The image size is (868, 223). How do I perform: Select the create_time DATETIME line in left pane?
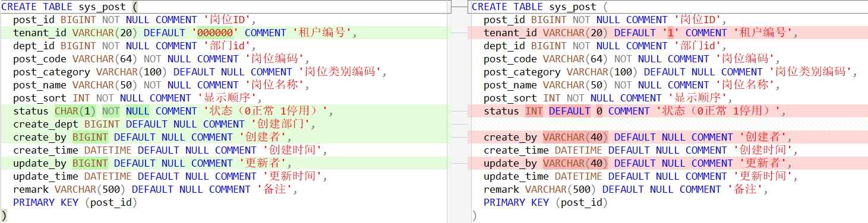pos(170,150)
